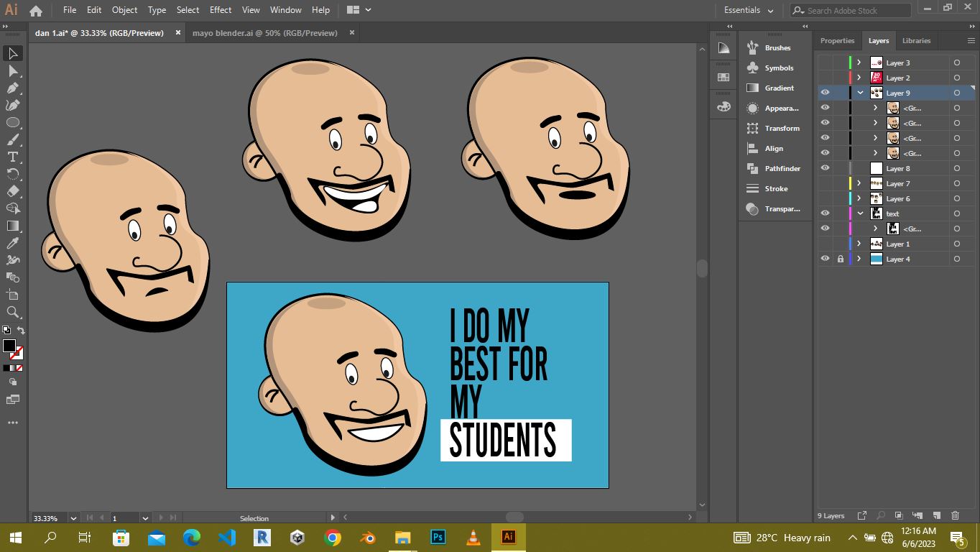Open the Window menu
This screenshot has height=552, width=980.
pyautogui.click(x=286, y=10)
